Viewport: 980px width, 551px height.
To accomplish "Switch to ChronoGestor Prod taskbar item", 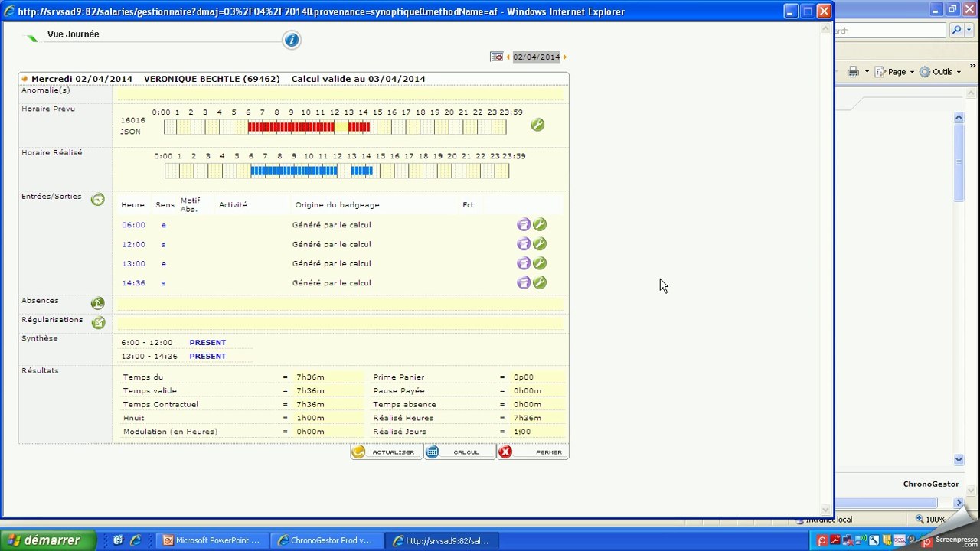I will tap(326, 540).
